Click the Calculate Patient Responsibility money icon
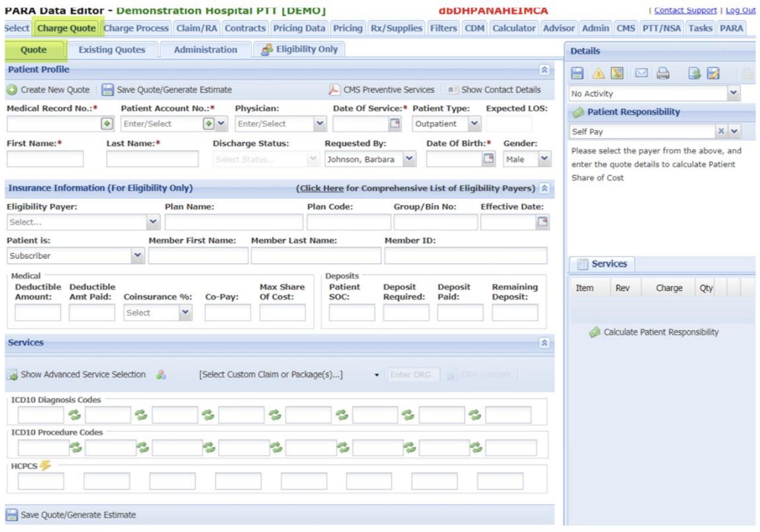 click(595, 332)
